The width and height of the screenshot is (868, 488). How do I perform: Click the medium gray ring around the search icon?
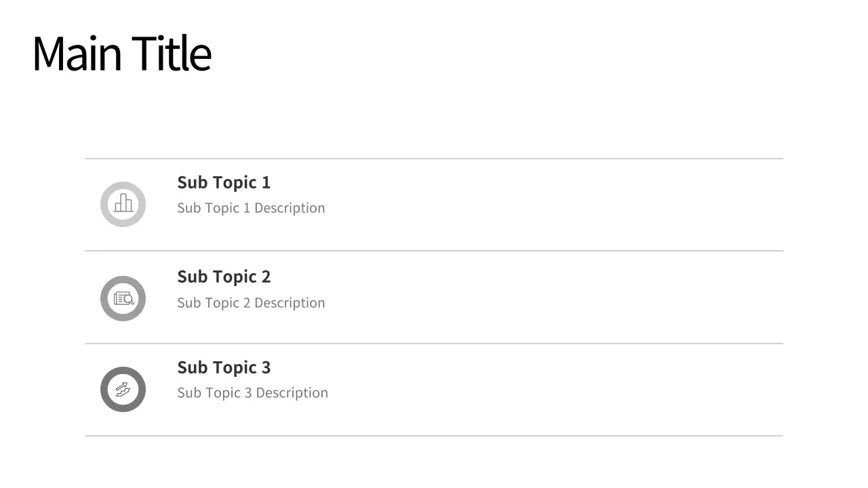pos(104,298)
